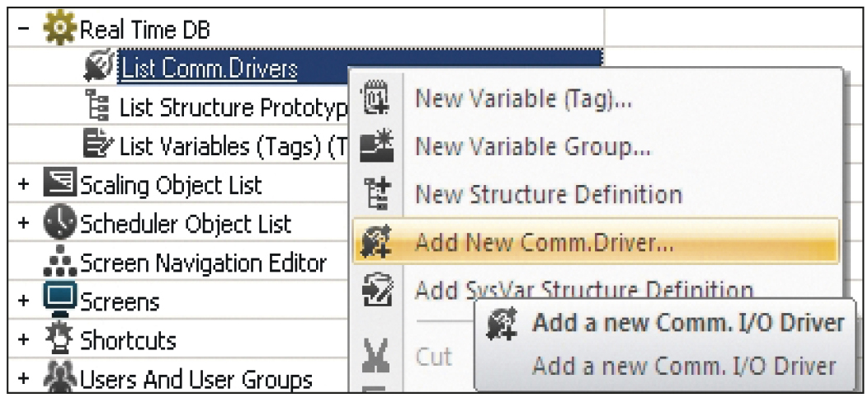The width and height of the screenshot is (868, 398).
Task: Click the Screens monitor icon
Action: [x=59, y=300]
